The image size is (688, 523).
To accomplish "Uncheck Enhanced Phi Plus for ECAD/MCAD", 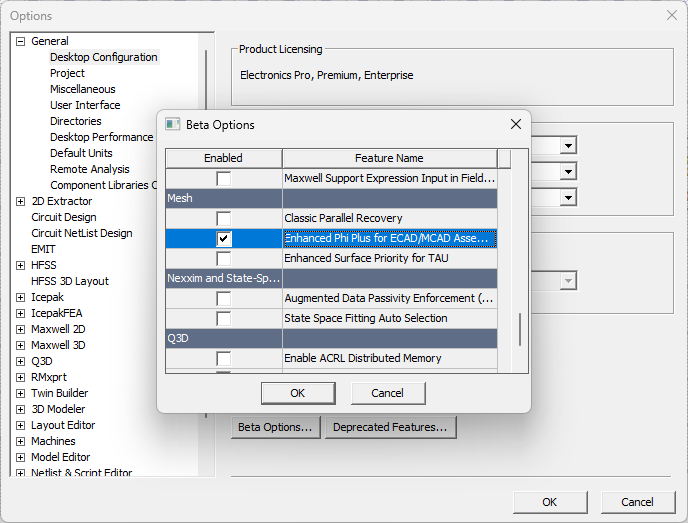I will pos(223,239).
